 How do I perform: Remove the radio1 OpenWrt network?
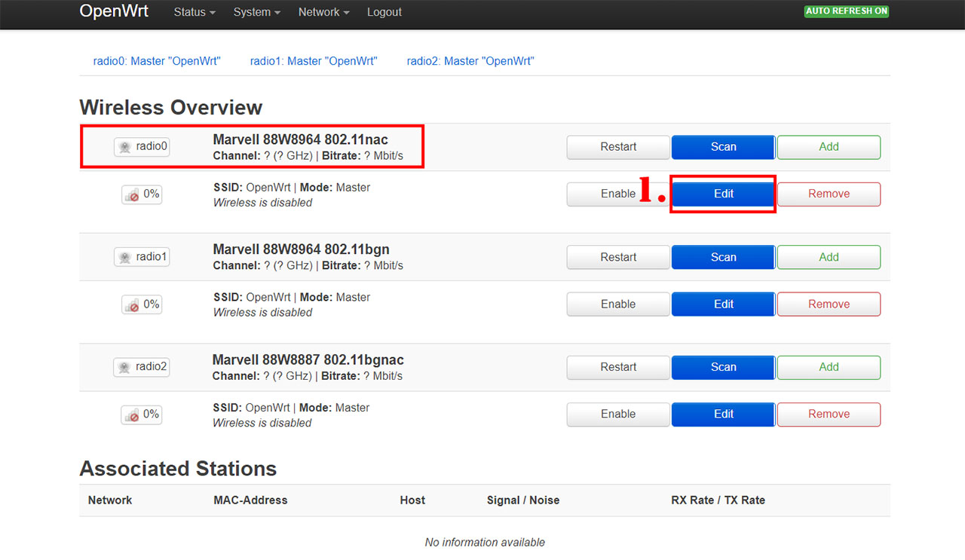829,304
